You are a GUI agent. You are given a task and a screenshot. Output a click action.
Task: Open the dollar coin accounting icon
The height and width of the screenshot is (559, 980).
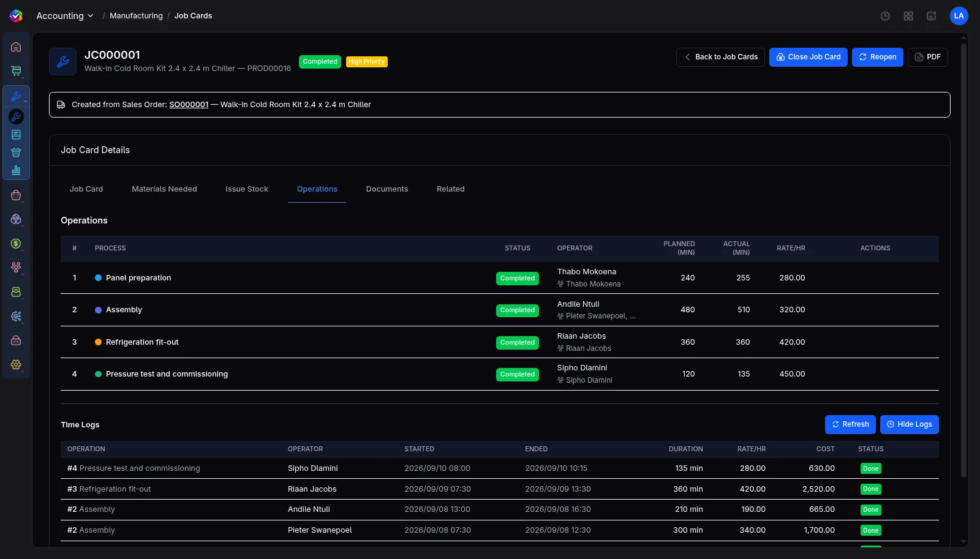tap(16, 244)
